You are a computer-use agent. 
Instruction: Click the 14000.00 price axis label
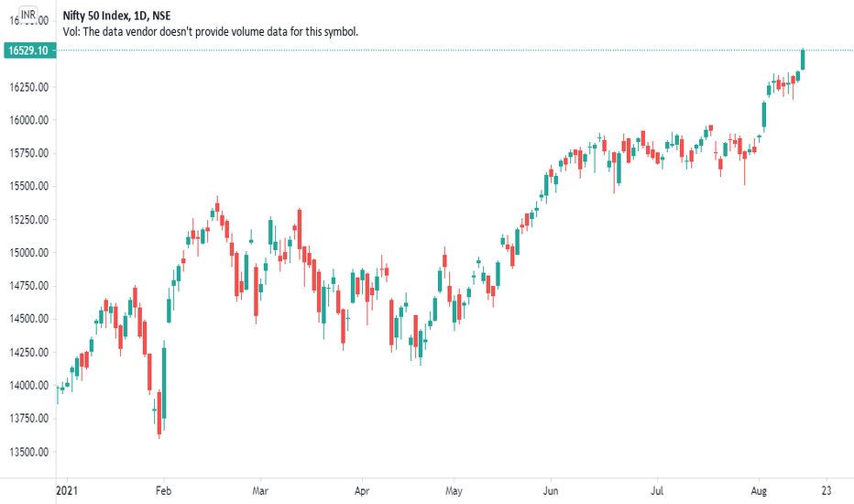tap(29, 385)
